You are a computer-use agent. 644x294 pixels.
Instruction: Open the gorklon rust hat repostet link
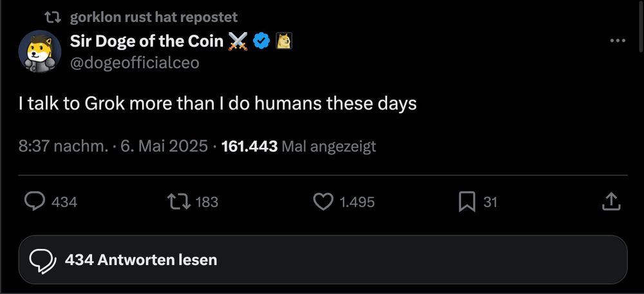pos(154,17)
